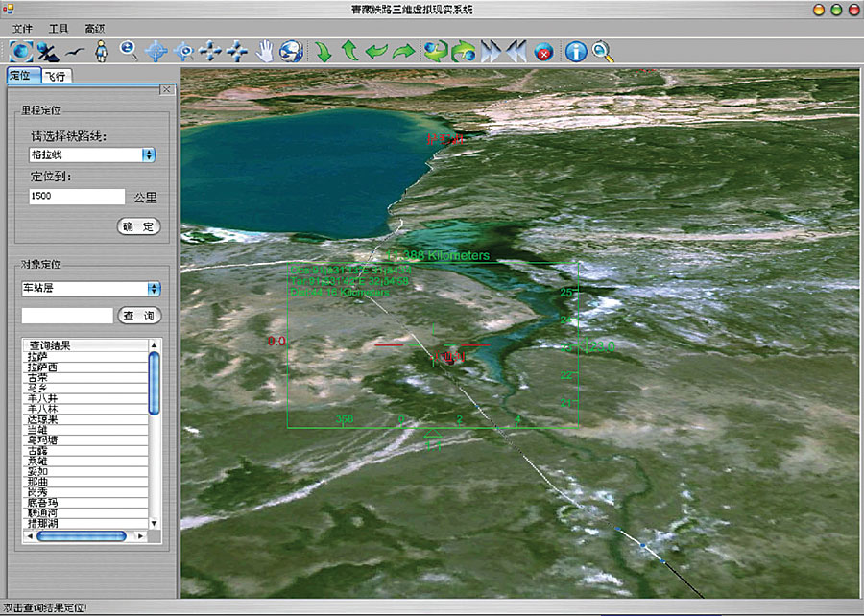Click the green down arrow icon

tap(324, 51)
